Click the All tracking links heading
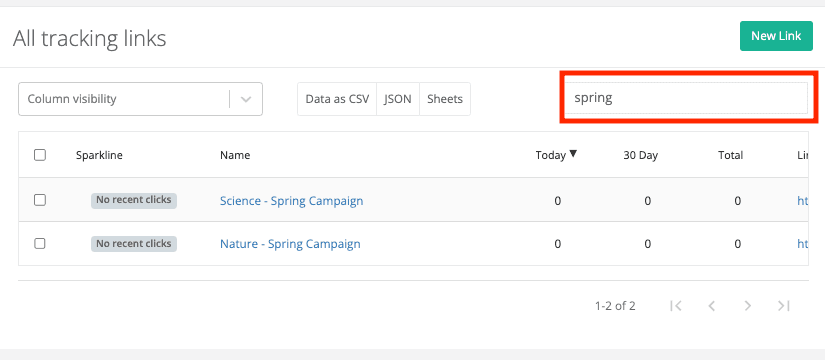This screenshot has height=360, width=825. (x=89, y=38)
